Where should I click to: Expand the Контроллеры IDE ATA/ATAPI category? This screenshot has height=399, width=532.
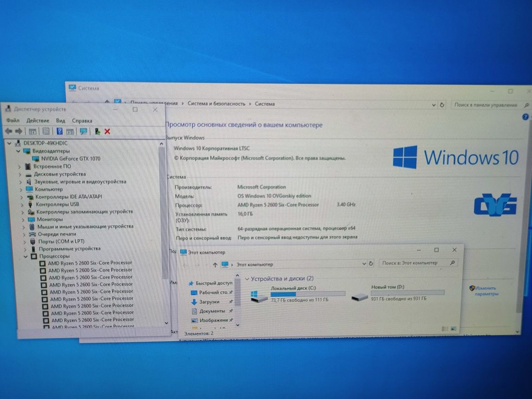point(22,197)
